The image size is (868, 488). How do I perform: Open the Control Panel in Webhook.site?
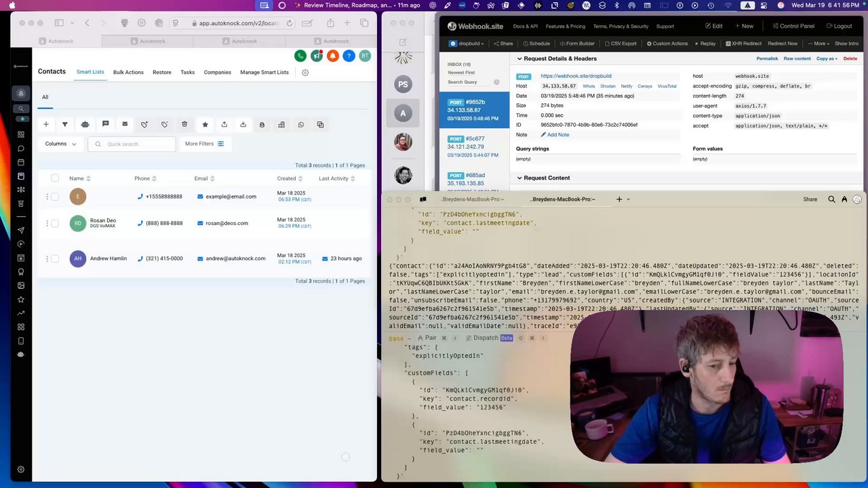tap(794, 26)
